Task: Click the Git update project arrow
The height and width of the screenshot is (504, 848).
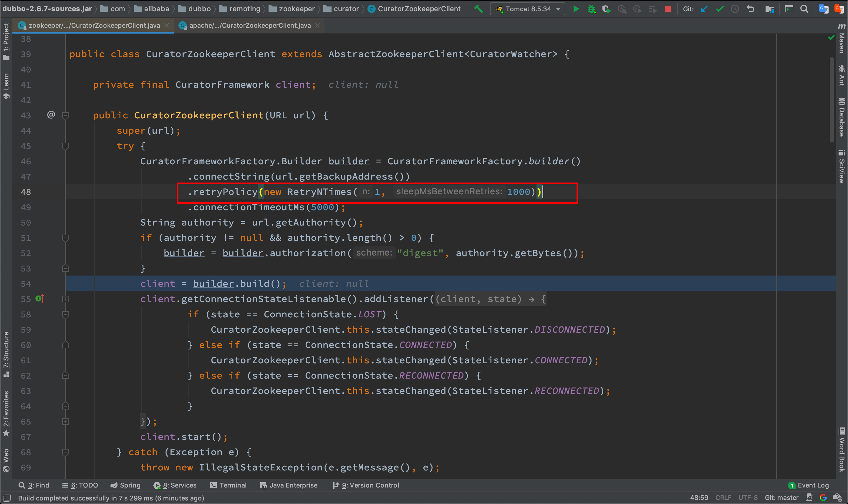Action: pos(705,9)
